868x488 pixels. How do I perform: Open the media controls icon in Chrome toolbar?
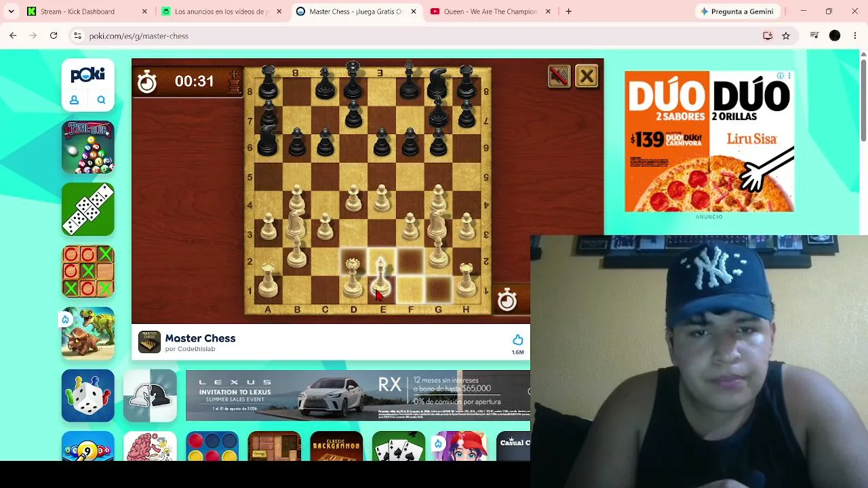[814, 36]
